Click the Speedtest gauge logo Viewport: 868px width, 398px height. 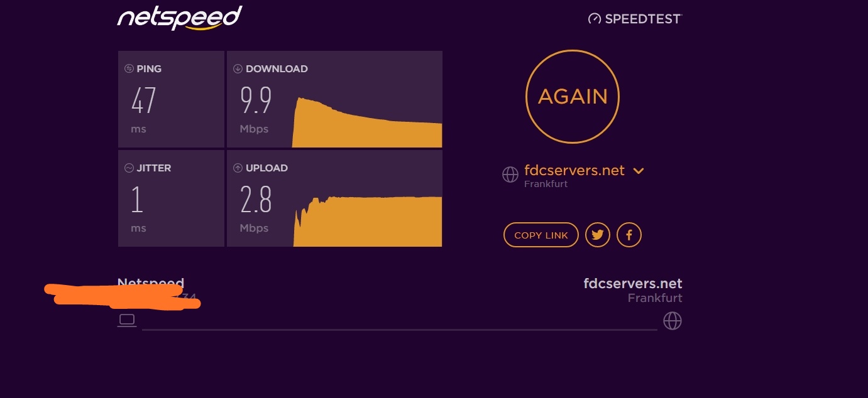pyautogui.click(x=595, y=19)
